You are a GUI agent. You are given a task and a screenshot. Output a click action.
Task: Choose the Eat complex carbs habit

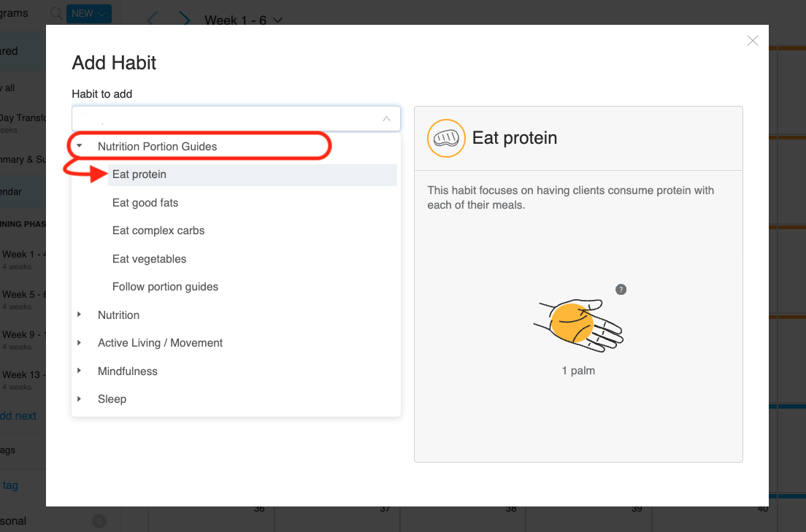click(158, 231)
